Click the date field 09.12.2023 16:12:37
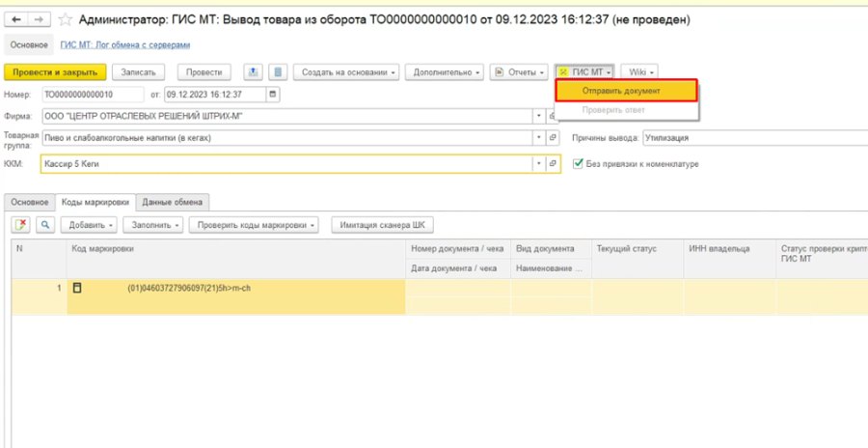The image size is (868, 448). (x=215, y=95)
